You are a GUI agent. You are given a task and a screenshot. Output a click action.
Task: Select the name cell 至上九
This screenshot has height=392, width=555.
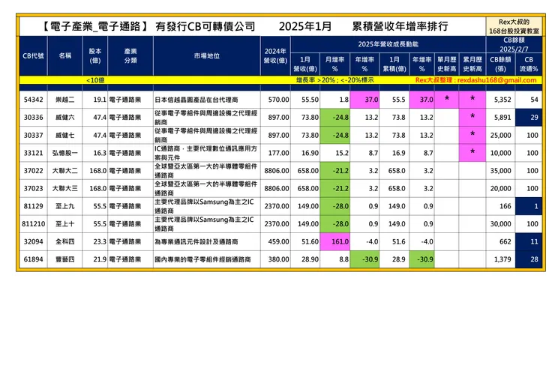[x=64, y=206]
